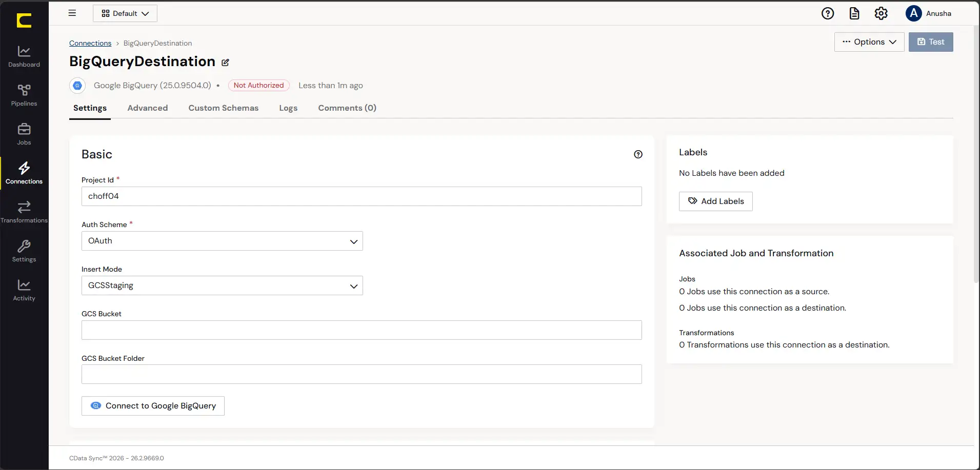Open Jobs from the sidebar

24,134
